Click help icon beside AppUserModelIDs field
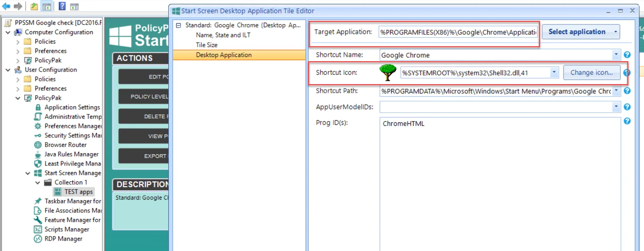This screenshot has height=251, width=644. pyautogui.click(x=627, y=107)
